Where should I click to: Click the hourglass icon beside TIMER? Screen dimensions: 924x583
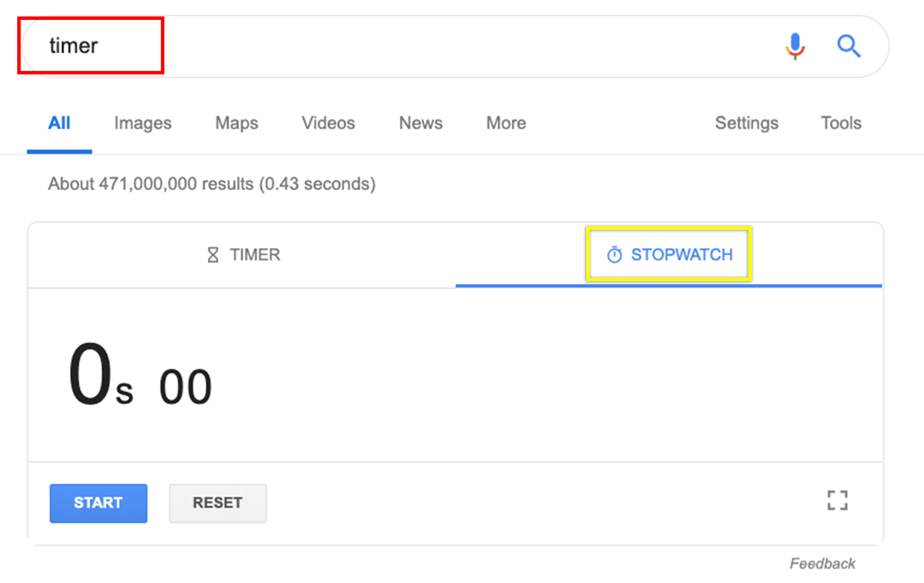pos(213,255)
